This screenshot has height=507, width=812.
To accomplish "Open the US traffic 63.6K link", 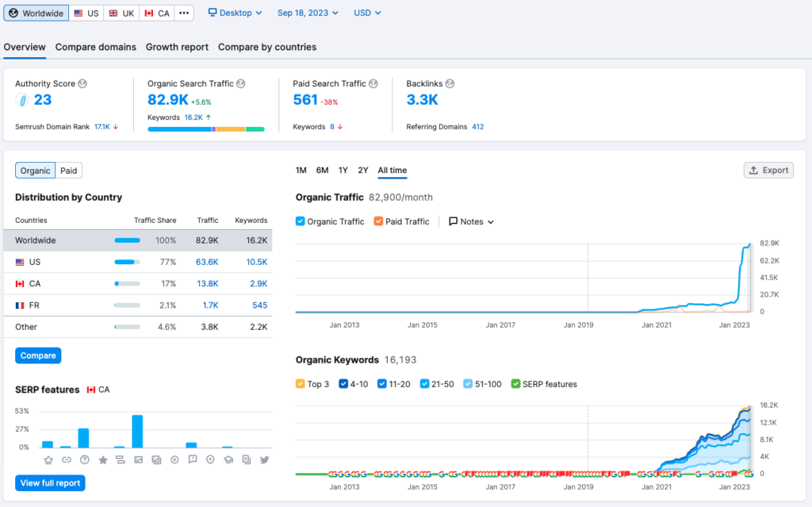I will (207, 263).
